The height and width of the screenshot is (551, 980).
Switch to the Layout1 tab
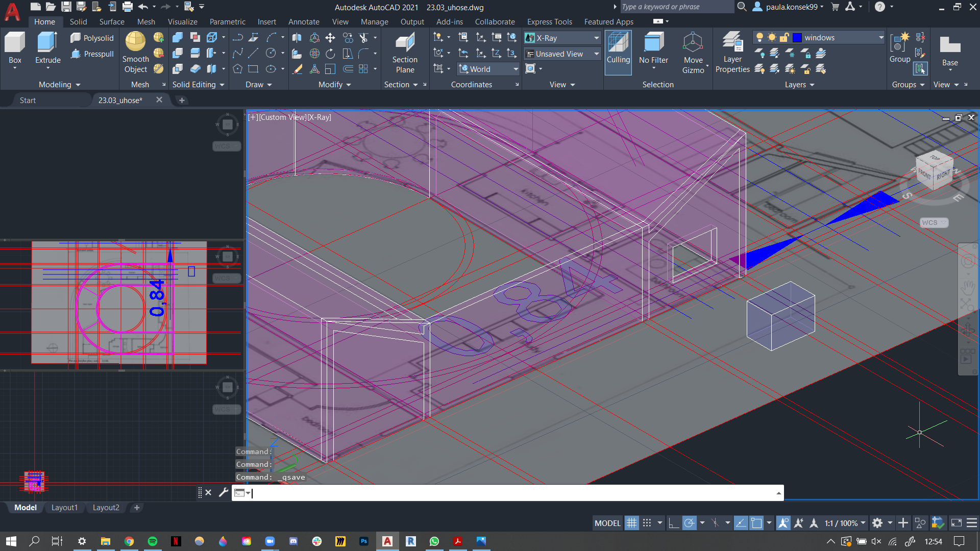pyautogui.click(x=64, y=508)
